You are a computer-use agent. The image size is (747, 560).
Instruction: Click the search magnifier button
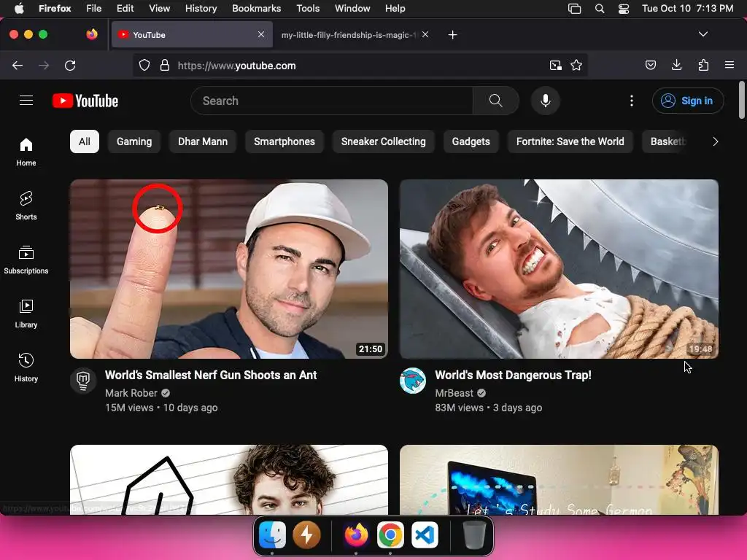495,101
